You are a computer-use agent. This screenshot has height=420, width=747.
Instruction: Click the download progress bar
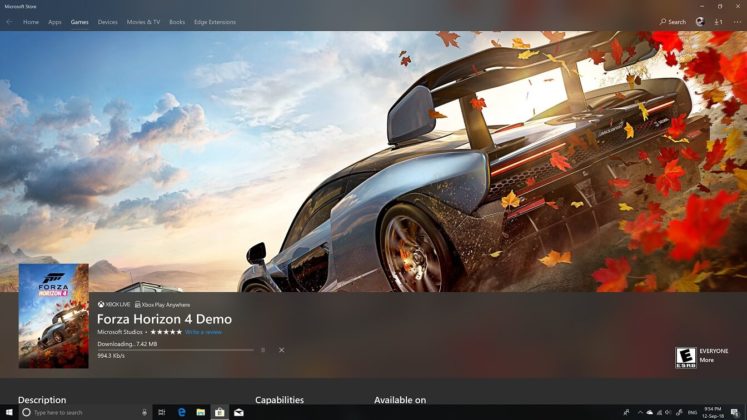175,350
